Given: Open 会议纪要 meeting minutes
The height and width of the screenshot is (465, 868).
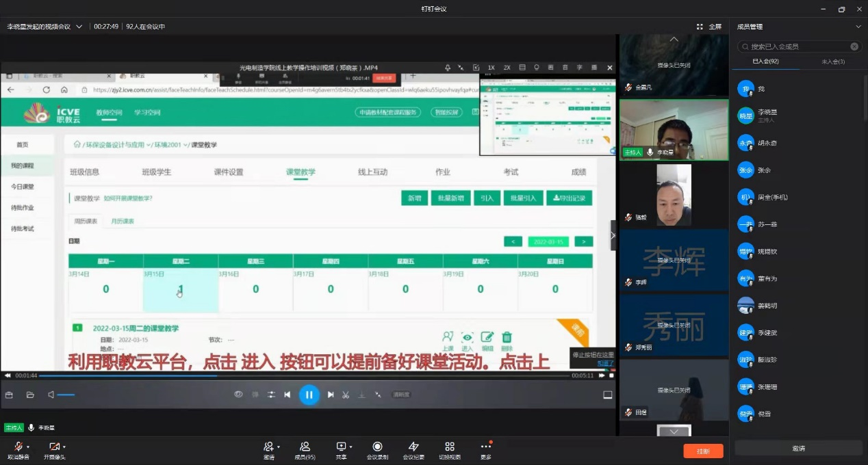Looking at the screenshot, I should pos(413,447).
